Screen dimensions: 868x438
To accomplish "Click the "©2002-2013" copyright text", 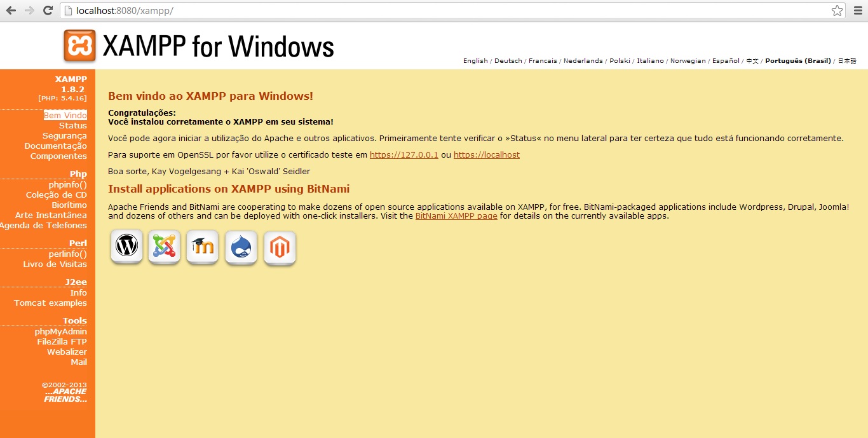I will pyautogui.click(x=65, y=385).
